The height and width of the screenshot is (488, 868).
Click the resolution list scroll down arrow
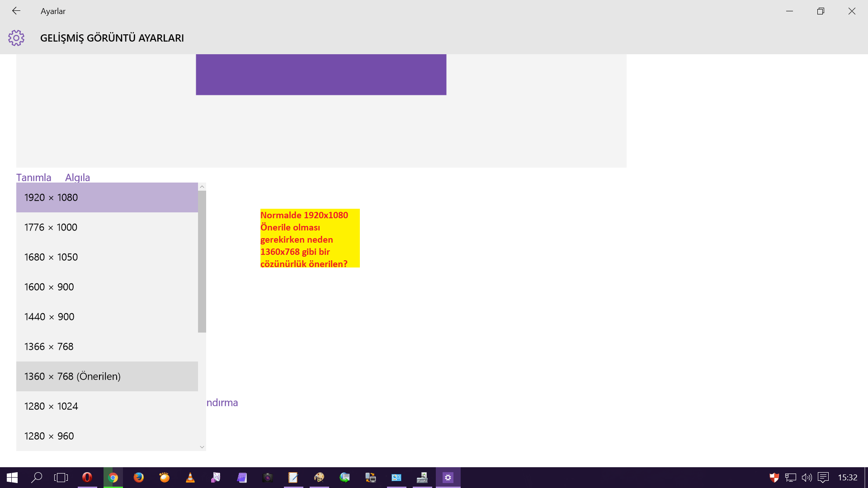(x=202, y=447)
